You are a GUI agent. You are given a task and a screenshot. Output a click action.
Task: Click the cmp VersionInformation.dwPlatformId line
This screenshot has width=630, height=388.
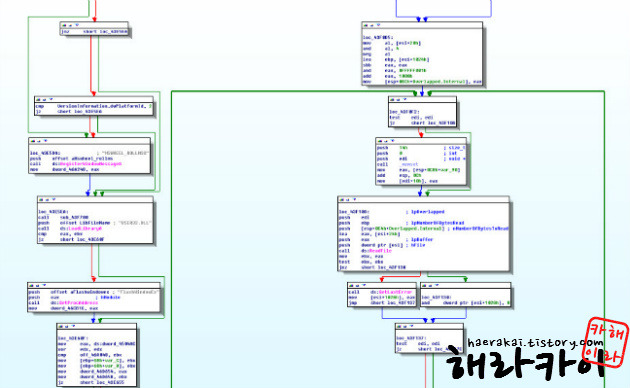point(94,106)
